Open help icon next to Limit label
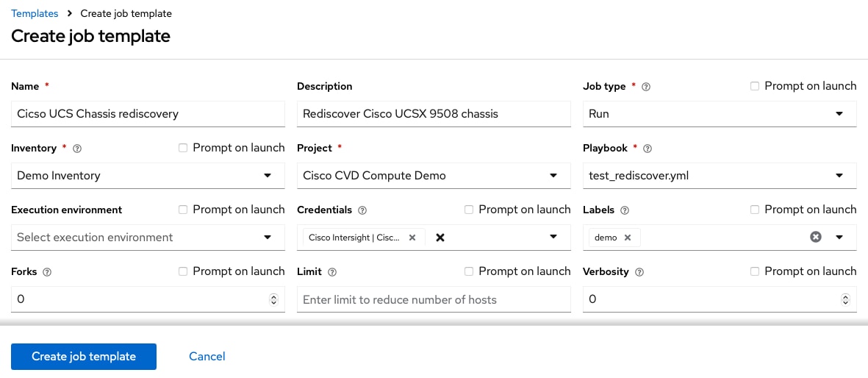 (332, 272)
